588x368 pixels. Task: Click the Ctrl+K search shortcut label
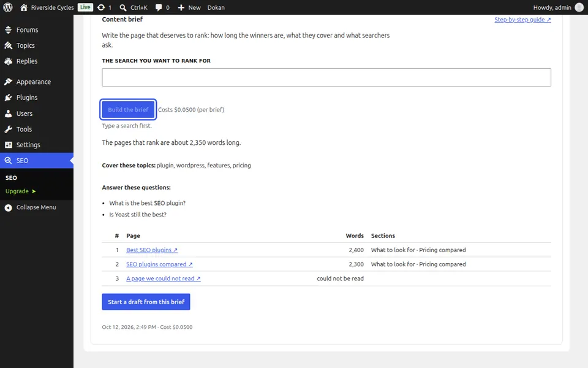click(x=139, y=7)
